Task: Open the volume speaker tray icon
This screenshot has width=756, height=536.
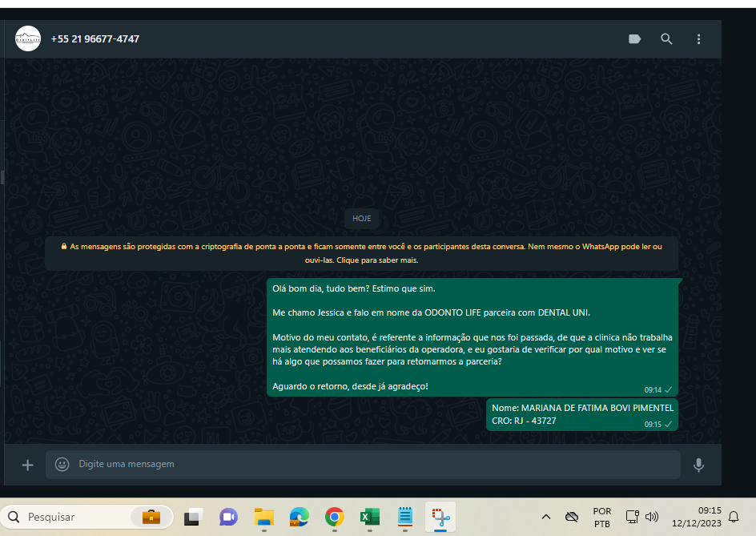Action: (652, 517)
